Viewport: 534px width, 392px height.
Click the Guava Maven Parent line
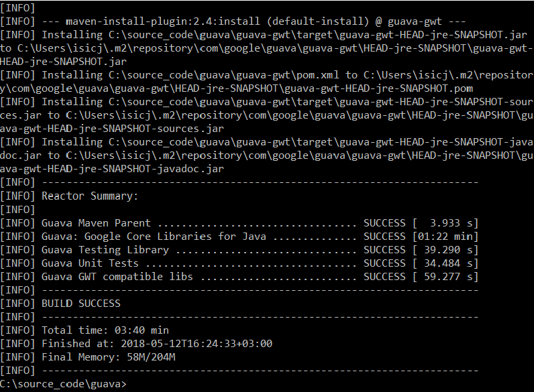[96, 223]
